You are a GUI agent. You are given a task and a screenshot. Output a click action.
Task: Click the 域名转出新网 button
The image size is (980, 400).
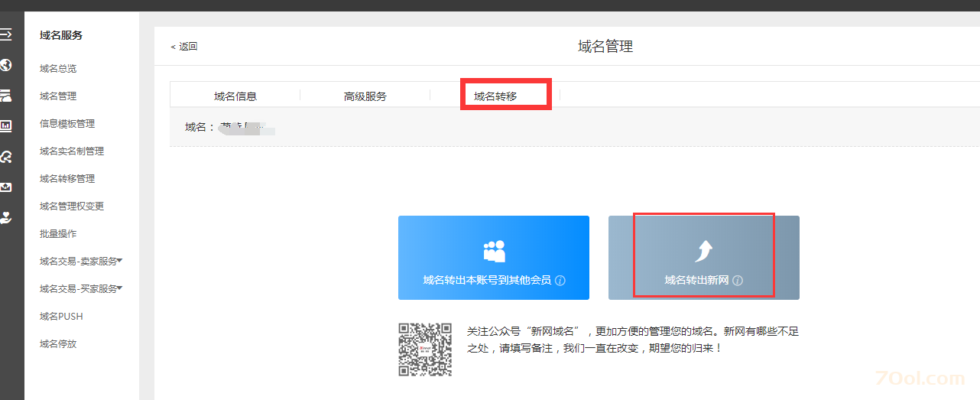tap(704, 258)
